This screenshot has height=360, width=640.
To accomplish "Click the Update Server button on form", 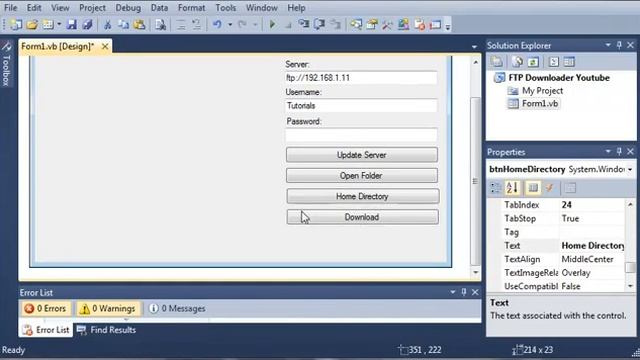I will [362, 155].
